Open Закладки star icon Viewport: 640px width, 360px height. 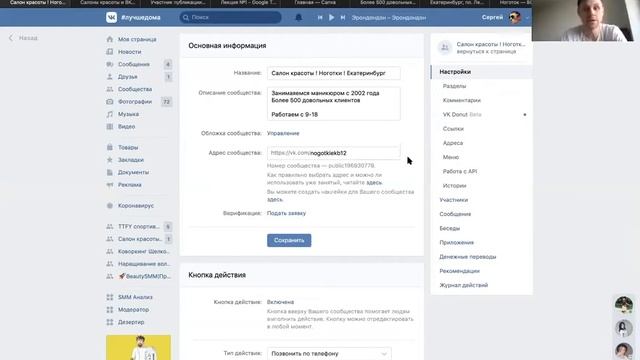click(110, 160)
